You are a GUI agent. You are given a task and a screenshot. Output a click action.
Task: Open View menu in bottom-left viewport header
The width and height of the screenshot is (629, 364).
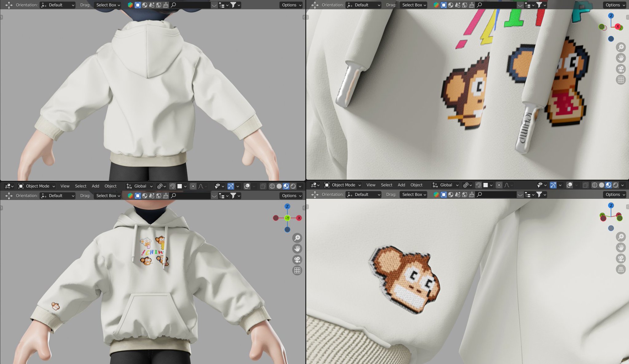tap(65, 186)
